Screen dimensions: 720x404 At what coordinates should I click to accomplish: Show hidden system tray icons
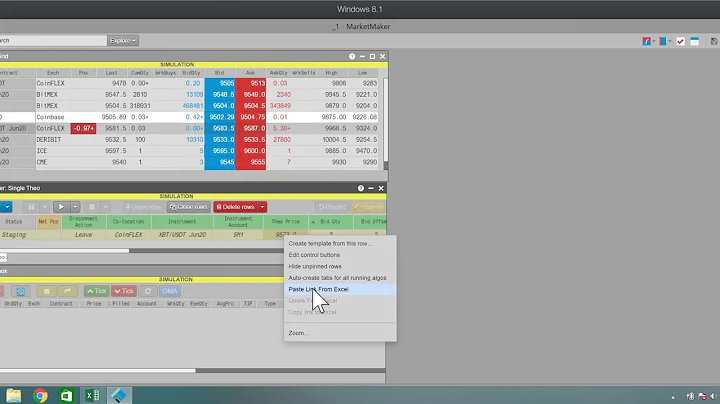point(673,397)
